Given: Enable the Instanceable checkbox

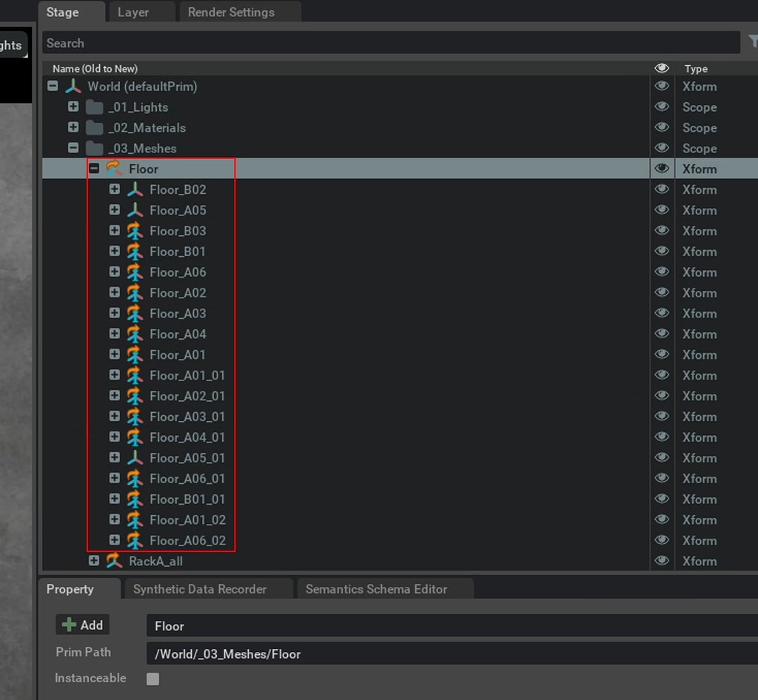Looking at the screenshot, I should tap(152, 679).
